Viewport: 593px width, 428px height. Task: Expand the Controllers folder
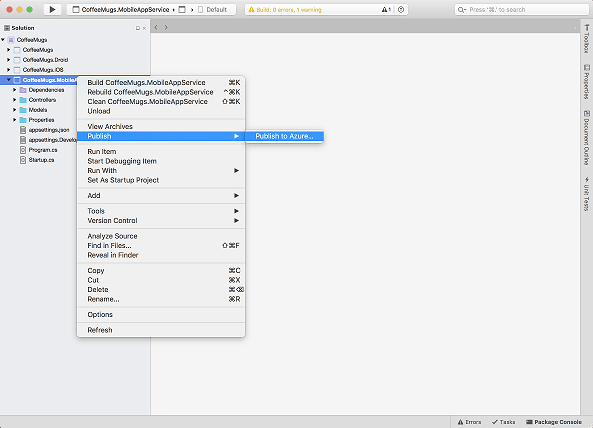(x=14, y=100)
